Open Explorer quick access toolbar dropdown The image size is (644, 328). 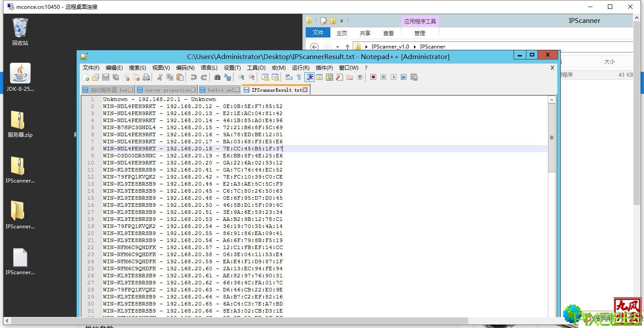[342, 20]
